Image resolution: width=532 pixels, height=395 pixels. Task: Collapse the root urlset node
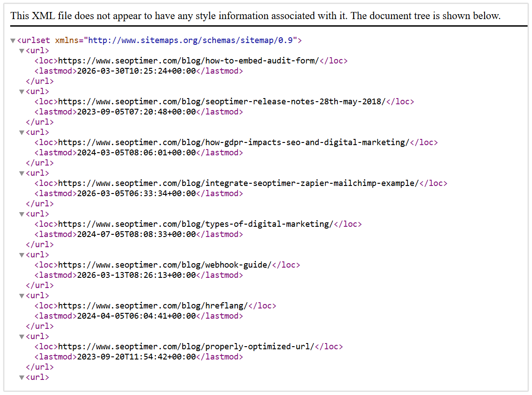pyautogui.click(x=13, y=41)
